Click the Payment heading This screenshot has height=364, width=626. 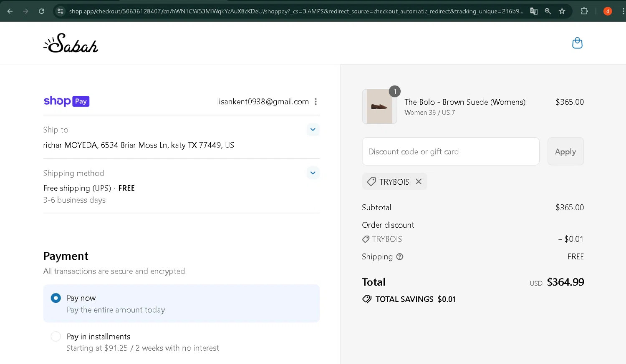coord(66,256)
